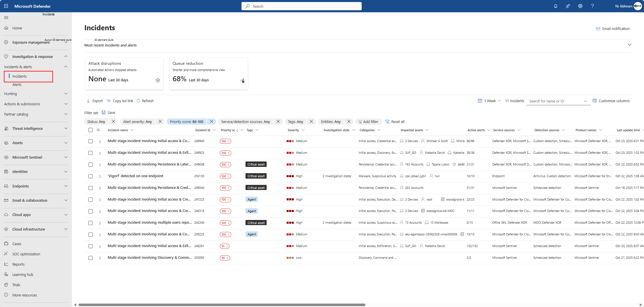Check the box for incident 250093
The width and height of the screenshot is (644, 307).
pyautogui.click(x=90, y=258)
